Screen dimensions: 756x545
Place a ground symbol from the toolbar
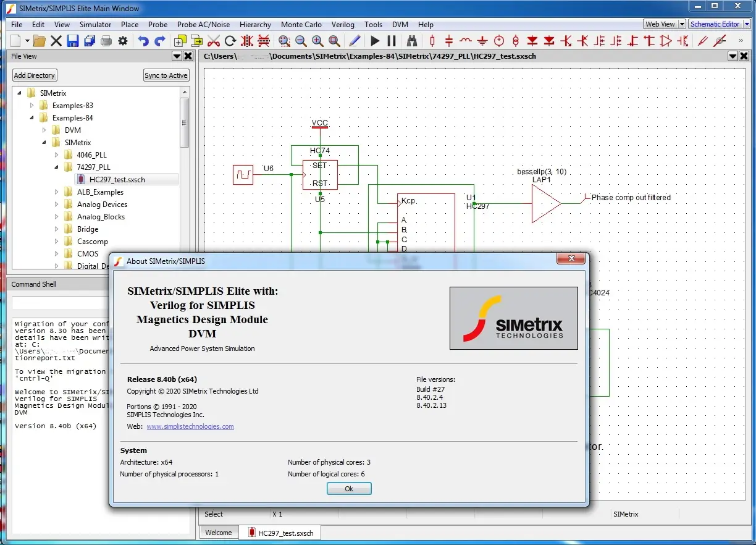[x=482, y=41]
